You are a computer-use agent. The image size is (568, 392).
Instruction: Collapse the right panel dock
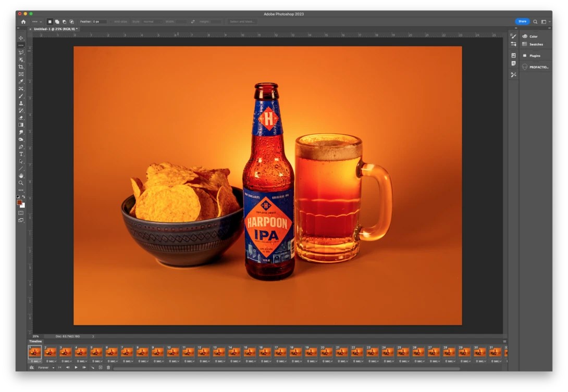(550, 28)
